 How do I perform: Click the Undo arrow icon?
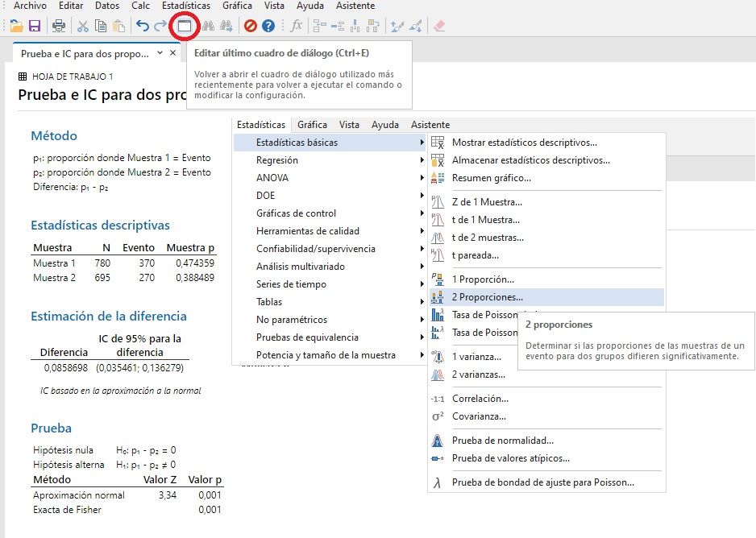(143, 26)
